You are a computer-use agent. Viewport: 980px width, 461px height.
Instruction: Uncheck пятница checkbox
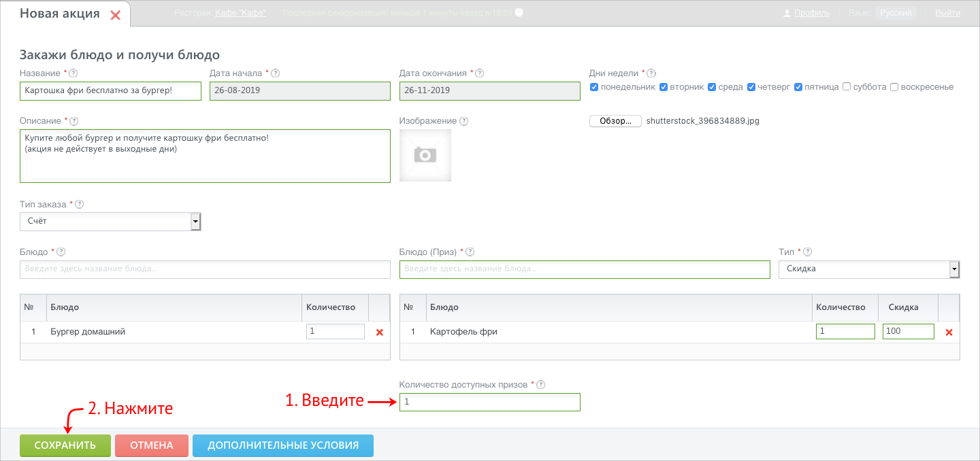coord(798,87)
